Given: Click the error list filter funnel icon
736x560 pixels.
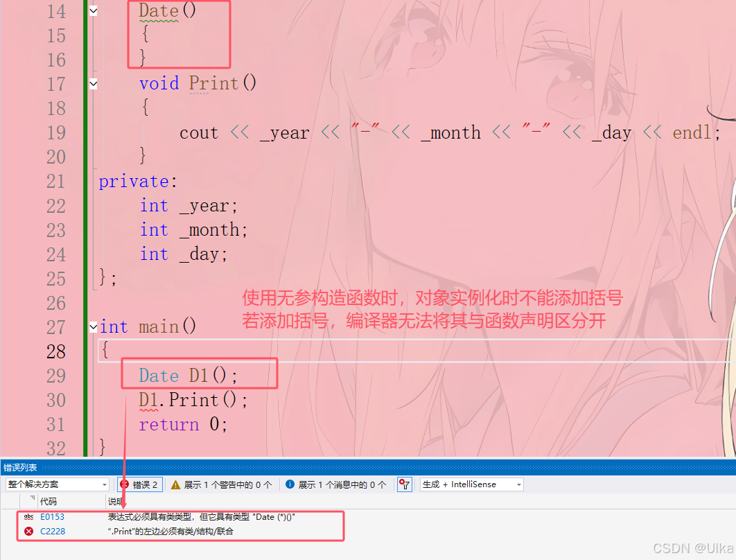Looking at the screenshot, I should 404,484.
